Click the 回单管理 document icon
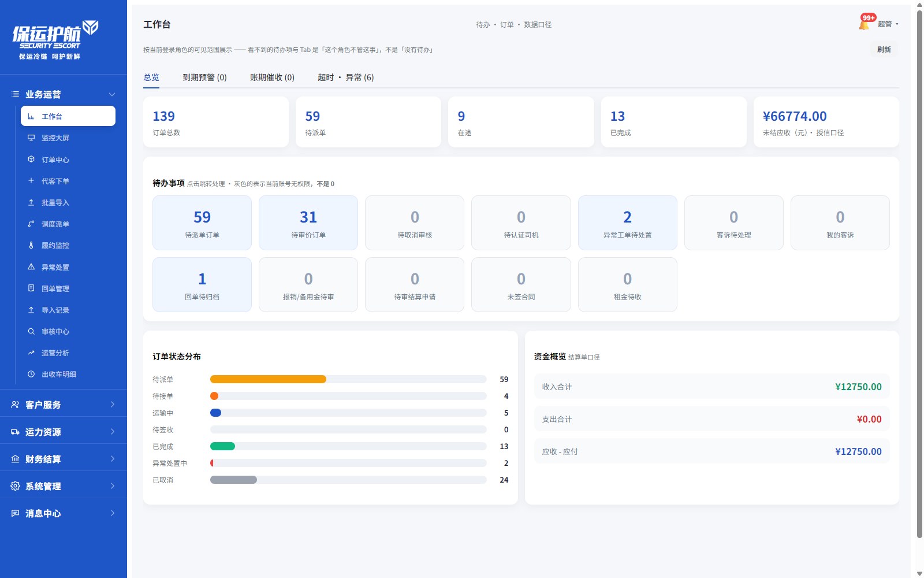The width and height of the screenshot is (924, 578). pos(31,288)
